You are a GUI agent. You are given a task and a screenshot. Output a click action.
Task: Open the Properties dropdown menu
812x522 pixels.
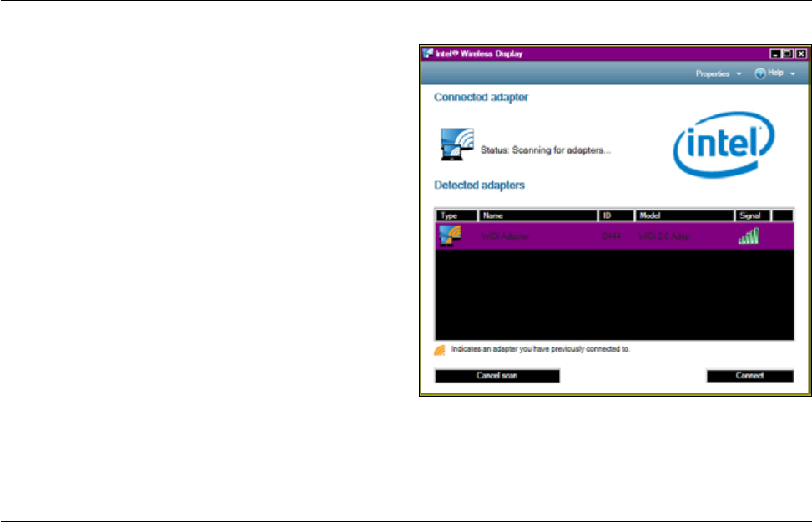(x=719, y=73)
